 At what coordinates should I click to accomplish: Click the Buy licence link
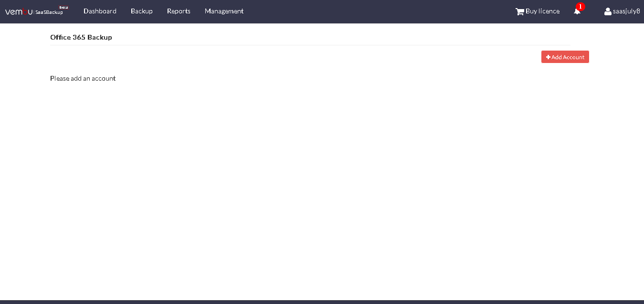click(538, 11)
